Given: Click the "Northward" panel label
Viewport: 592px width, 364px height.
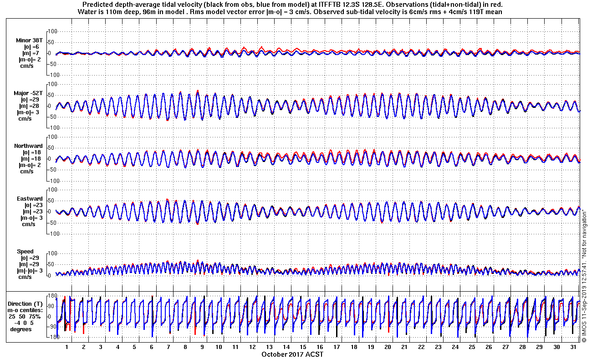Looking at the screenshot, I should coord(28,146).
